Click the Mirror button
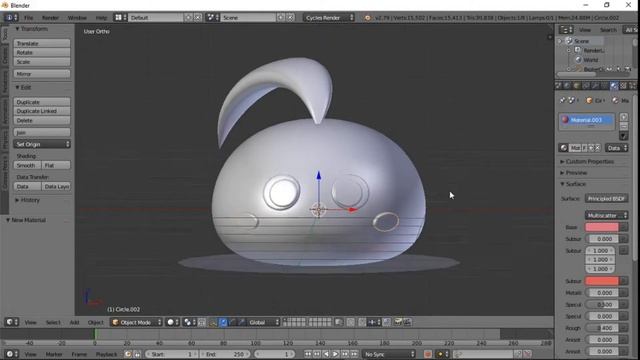This screenshot has width=640, height=360. [42, 74]
